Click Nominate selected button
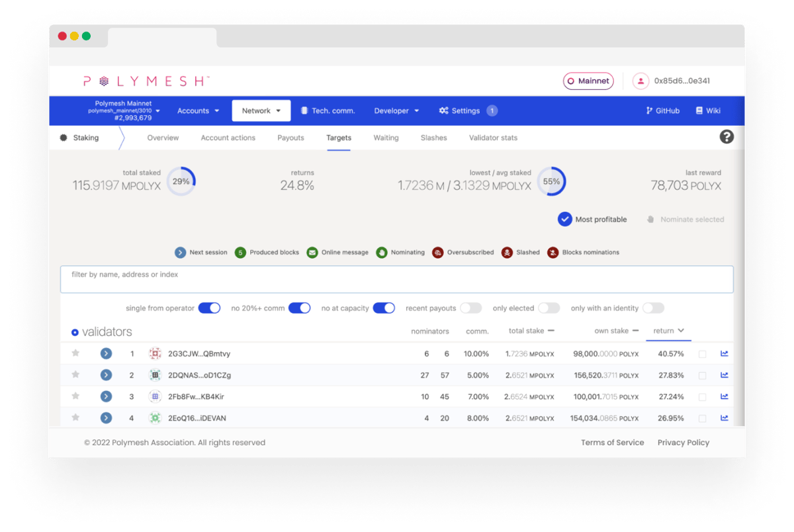This screenshot has height=532, width=794. 685,219
